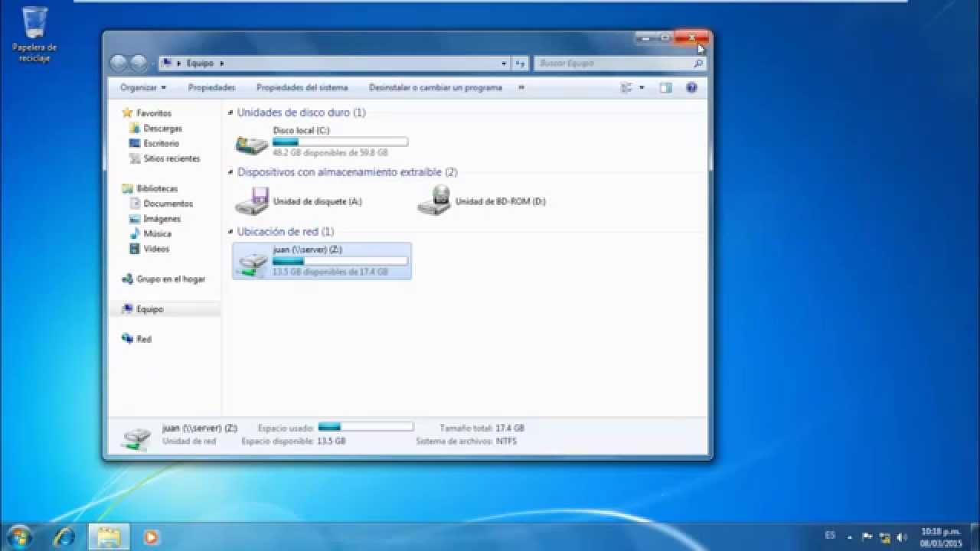Click the ES language indicator

830,536
